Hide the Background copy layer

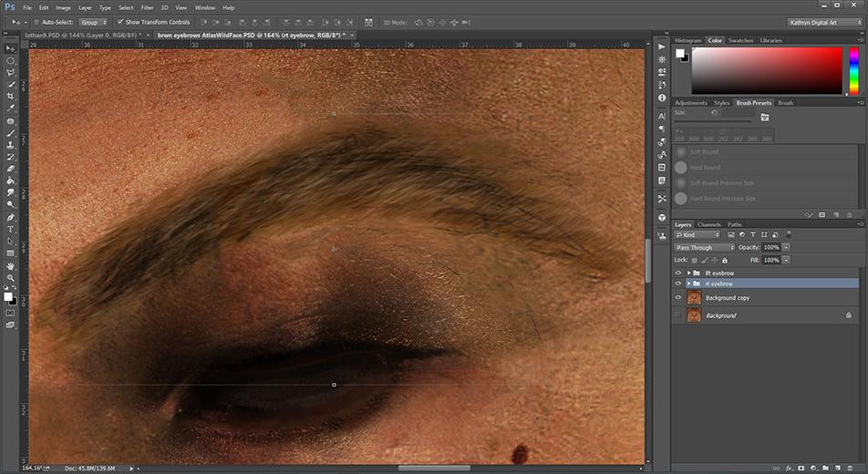(677, 298)
